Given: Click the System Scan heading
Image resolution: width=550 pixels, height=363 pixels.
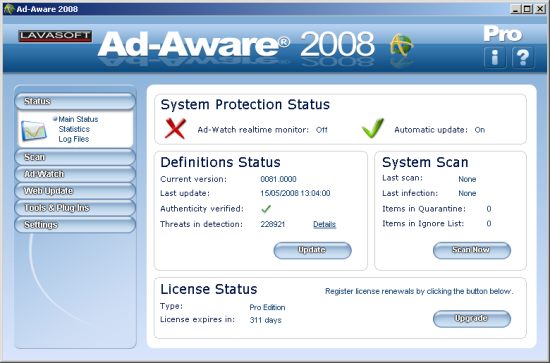Looking at the screenshot, I should pos(425,162).
